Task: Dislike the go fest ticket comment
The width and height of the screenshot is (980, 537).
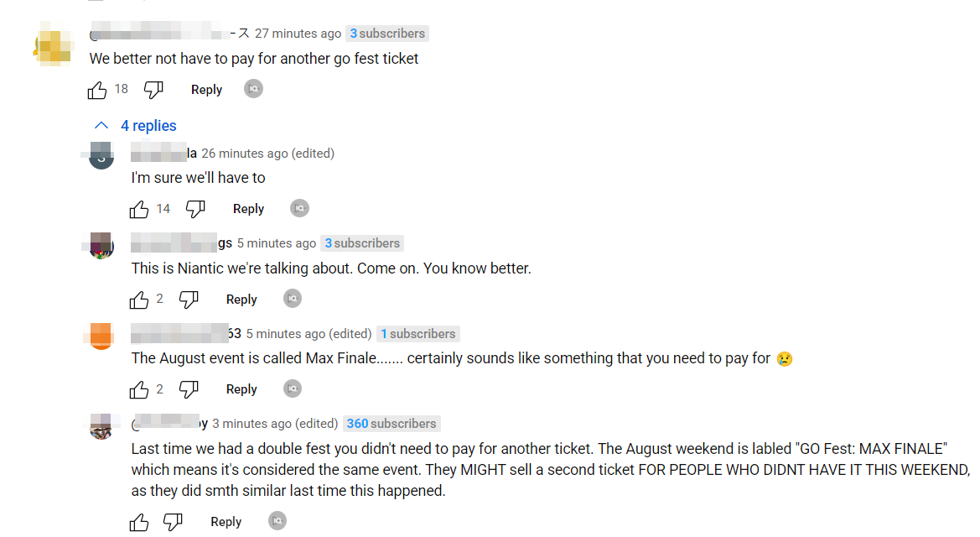Action: click(x=153, y=89)
